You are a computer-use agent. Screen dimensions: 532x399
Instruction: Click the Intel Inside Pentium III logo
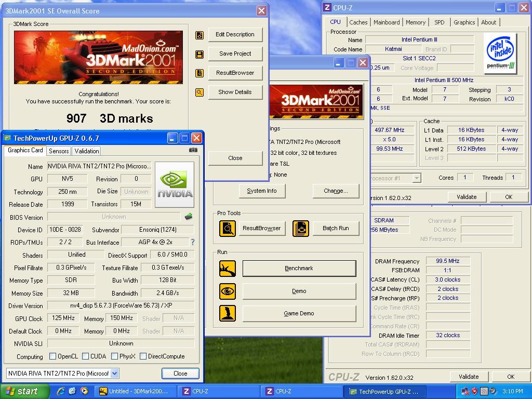click(500, 54)
